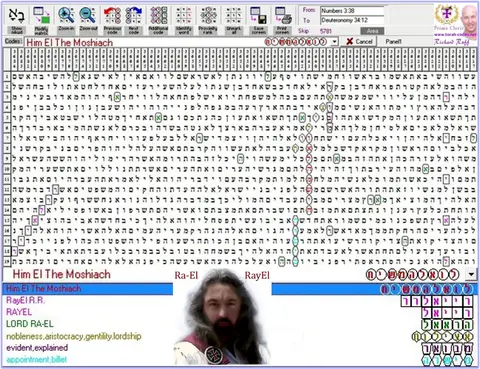Open the lower code selector dropdown arrow
This screenshot has height=369, width=480.
(471, 274)
